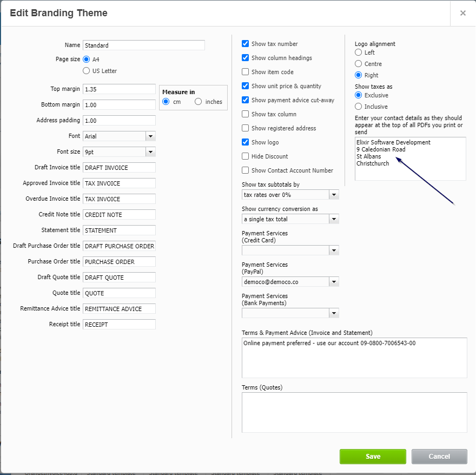Select Inclusive under Show taxes as
Image resolution: width=476 pixels, height=475 pixels.
point(358,107)
